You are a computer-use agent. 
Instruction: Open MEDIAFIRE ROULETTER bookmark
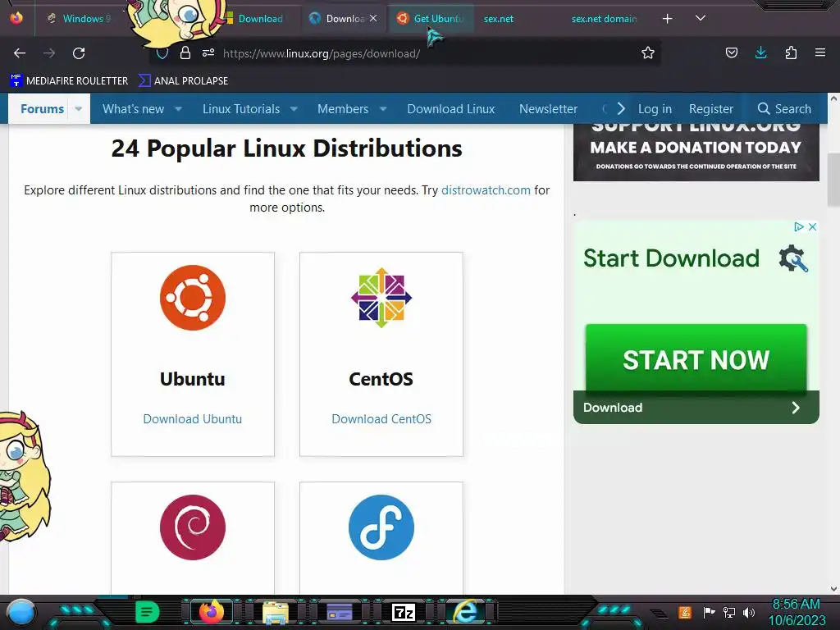pos(69,81)
